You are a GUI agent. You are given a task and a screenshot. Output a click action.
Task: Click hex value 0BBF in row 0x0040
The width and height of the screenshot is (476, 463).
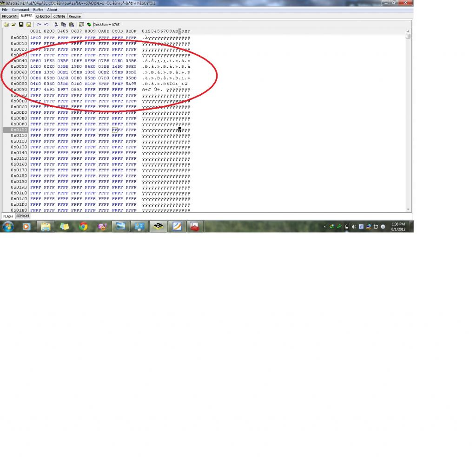63,61
